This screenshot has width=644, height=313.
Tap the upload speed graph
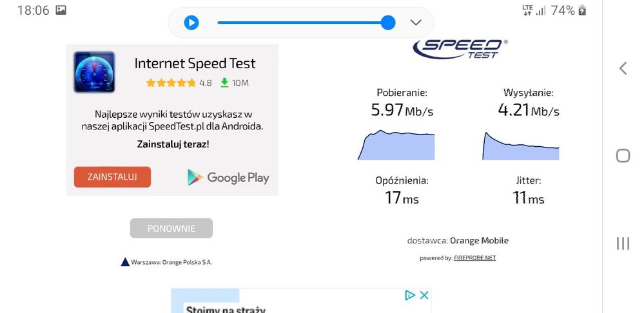(x=521, y=146)
